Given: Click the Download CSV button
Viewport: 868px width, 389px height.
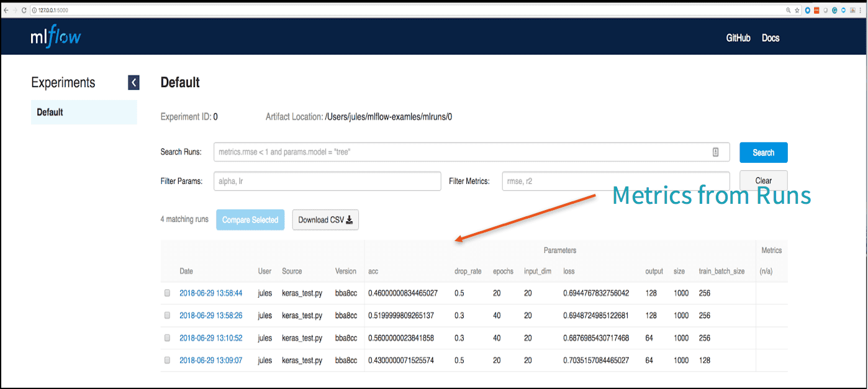Looking at the screenshot, I should click(x=325, y=220).
